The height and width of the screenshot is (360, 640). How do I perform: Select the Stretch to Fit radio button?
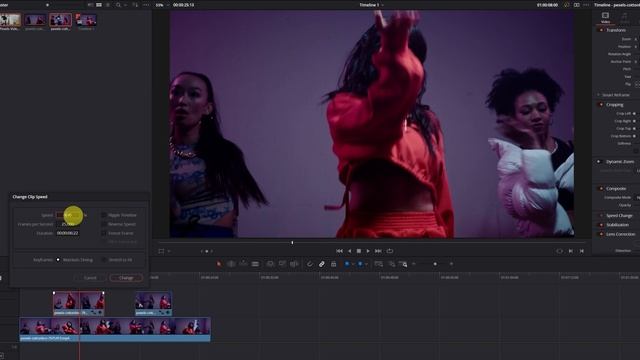[104, 260]
